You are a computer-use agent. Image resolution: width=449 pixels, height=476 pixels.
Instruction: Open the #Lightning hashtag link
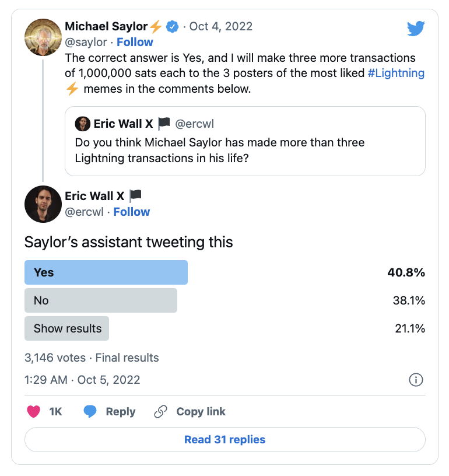click(396, 73)
